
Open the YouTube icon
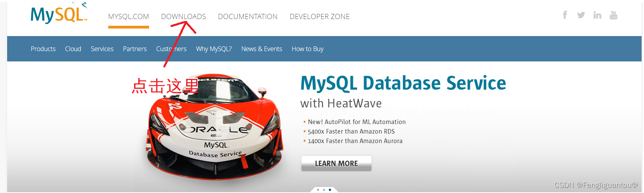click(613, 15)
